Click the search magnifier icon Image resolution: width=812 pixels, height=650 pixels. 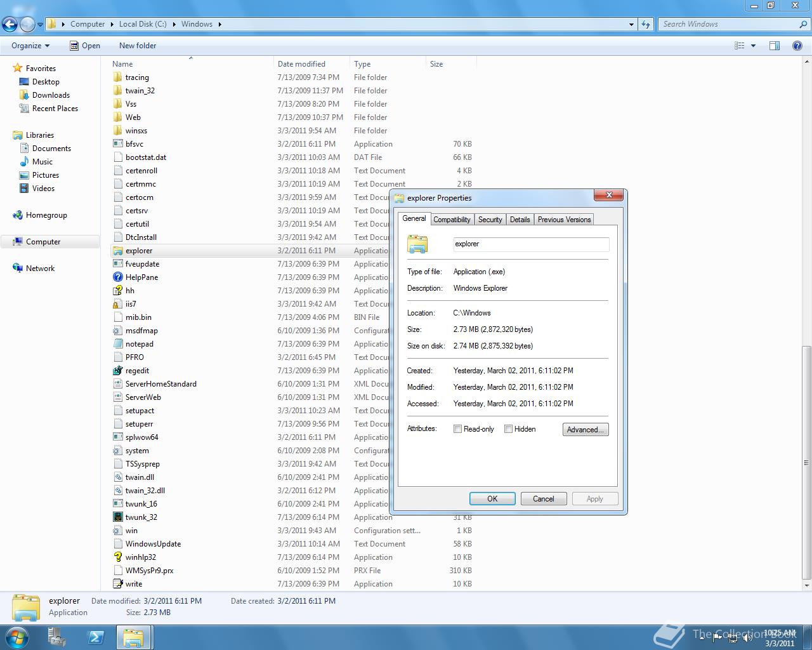(803, 24)
